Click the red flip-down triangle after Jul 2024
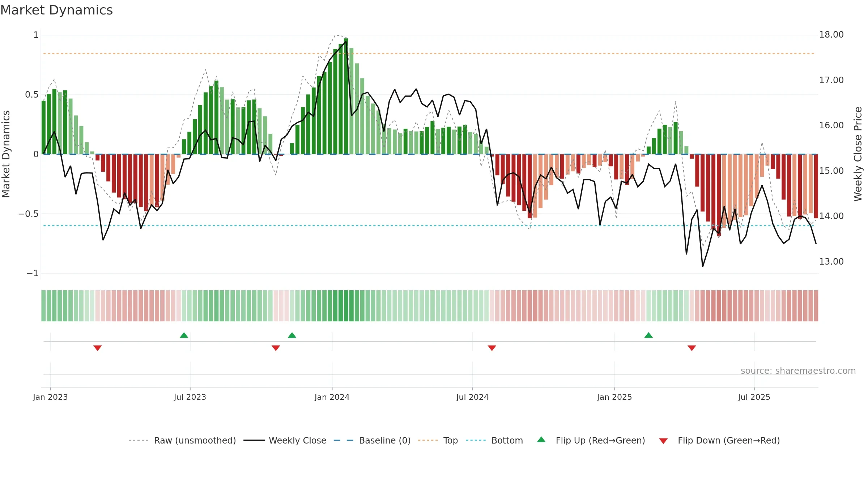The height and width of the screenshot is (488, 868). tap(492, 348)
